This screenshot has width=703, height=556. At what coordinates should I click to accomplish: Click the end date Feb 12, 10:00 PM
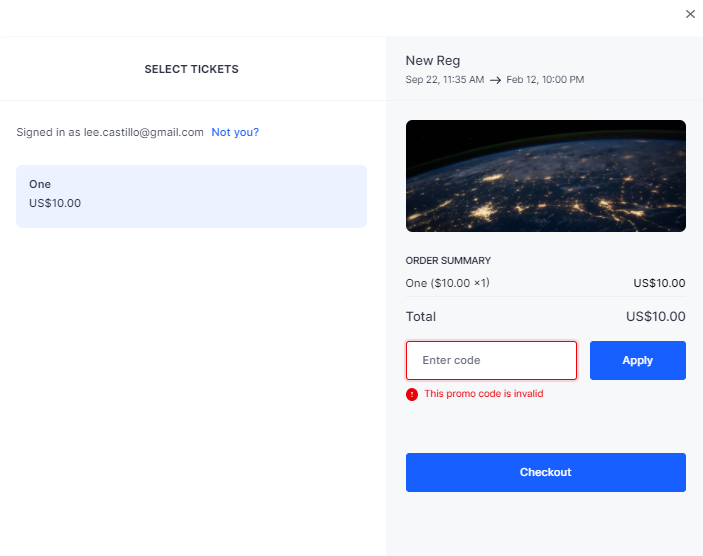tap(545, 80)
